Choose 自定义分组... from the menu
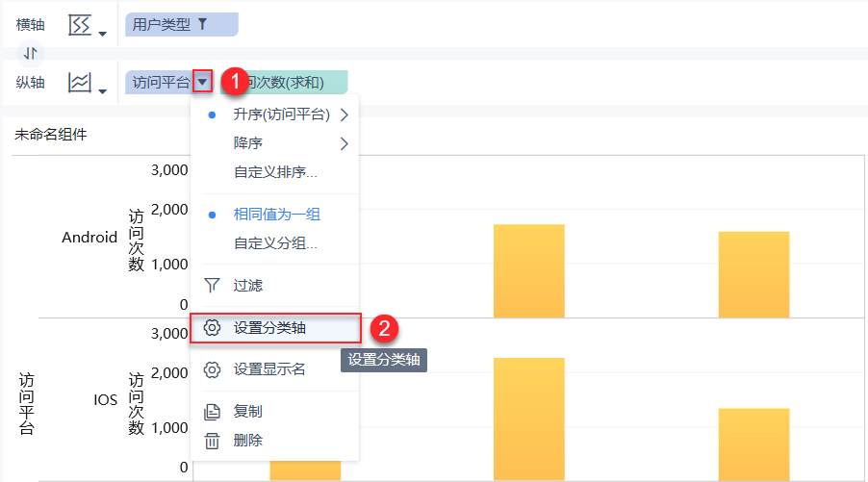This screenshot has width=868, height=482. pos(275,243)
